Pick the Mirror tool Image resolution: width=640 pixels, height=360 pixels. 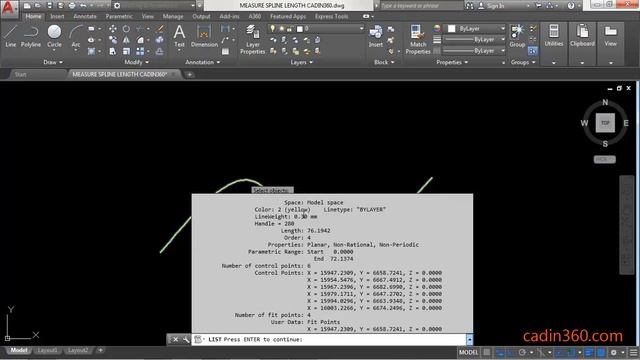point(126,40)
